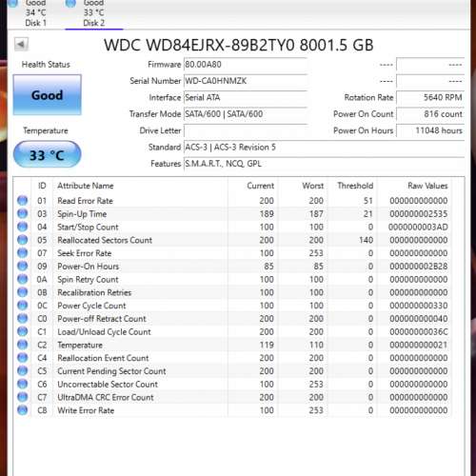Viewport: 476px width, 476px height.
Task: Click the Transfer Mode field
Action: tap(246, 114)
